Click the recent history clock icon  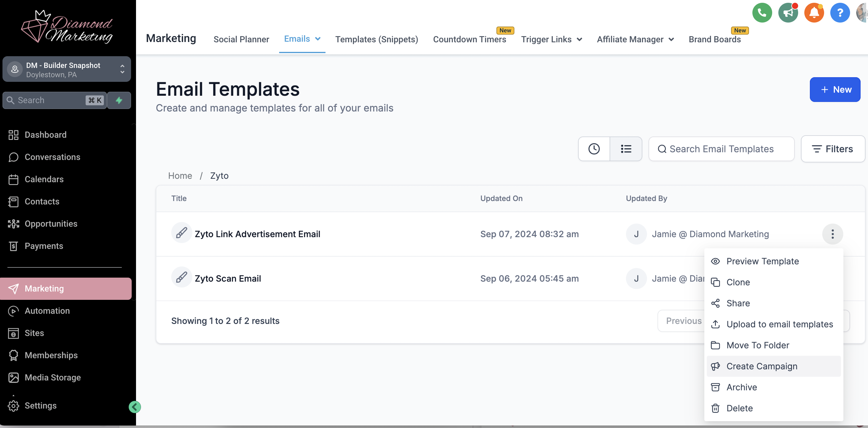pyautogui.click(x=594, y=149)
